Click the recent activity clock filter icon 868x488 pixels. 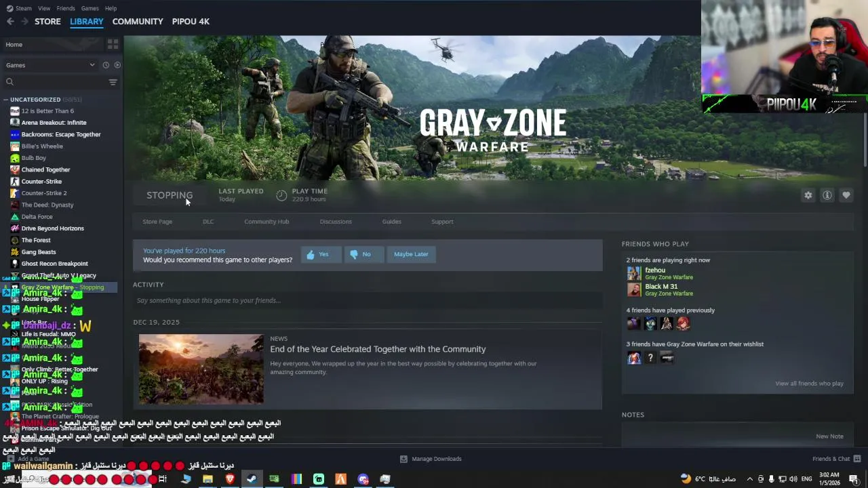pos(106,65)
